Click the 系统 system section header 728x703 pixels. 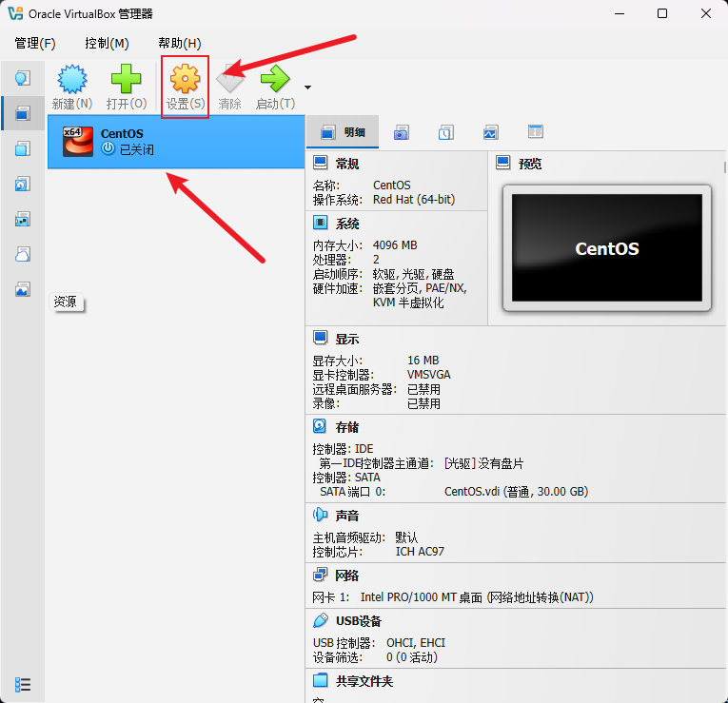[x=346, y=224]
